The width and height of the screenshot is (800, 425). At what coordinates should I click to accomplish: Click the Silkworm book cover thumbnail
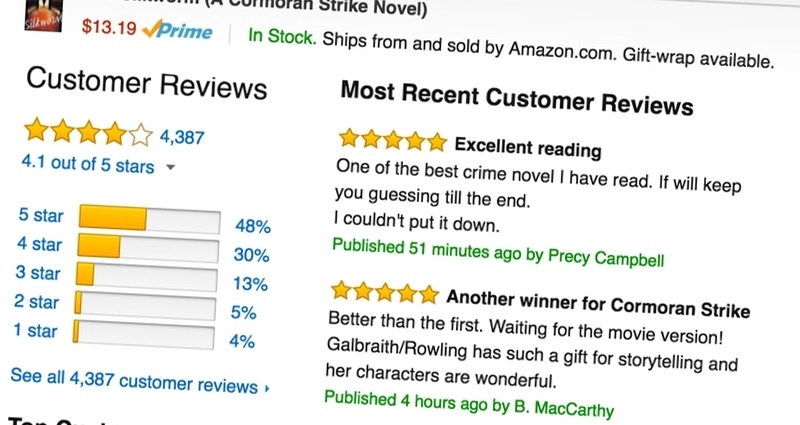coord(44,16)
